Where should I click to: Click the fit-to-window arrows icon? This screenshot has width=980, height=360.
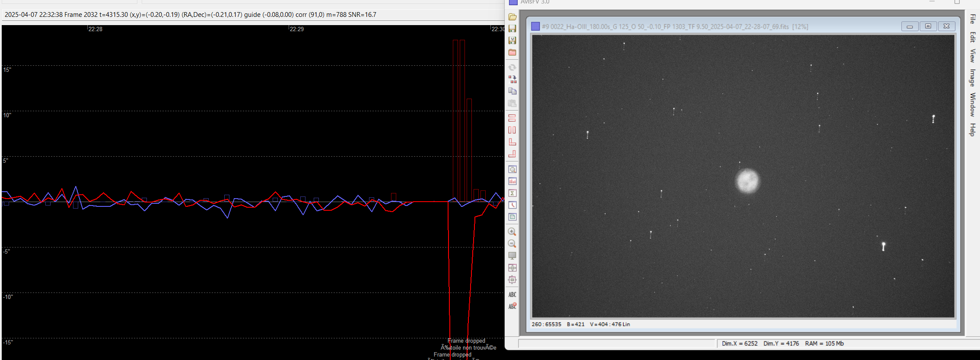tap(512, 280)
